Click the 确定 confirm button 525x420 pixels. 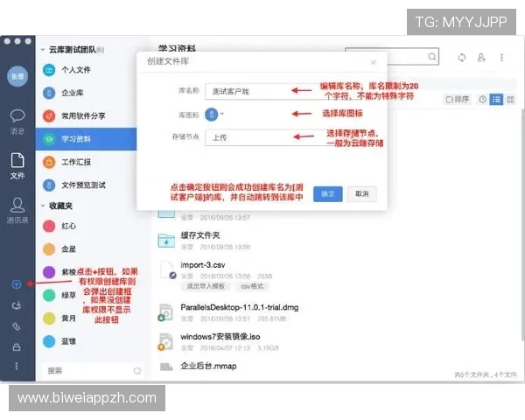tap(328, 194)
